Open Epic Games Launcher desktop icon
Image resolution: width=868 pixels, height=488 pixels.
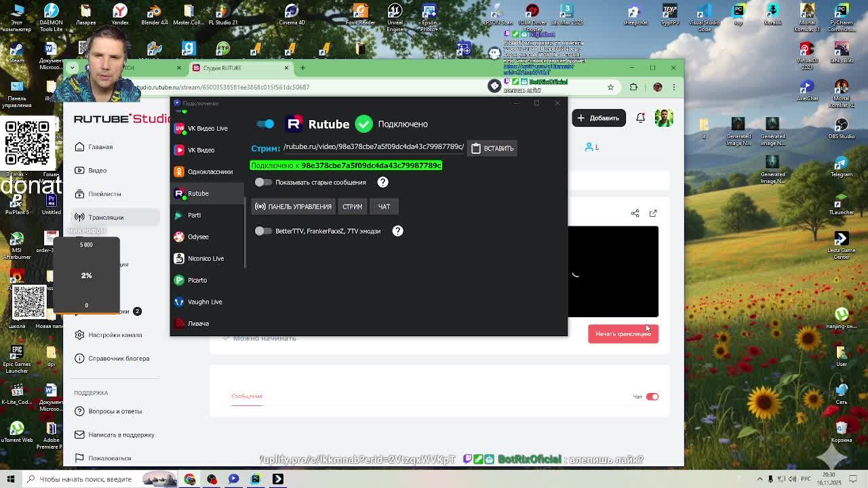click(x=17, y=359)
